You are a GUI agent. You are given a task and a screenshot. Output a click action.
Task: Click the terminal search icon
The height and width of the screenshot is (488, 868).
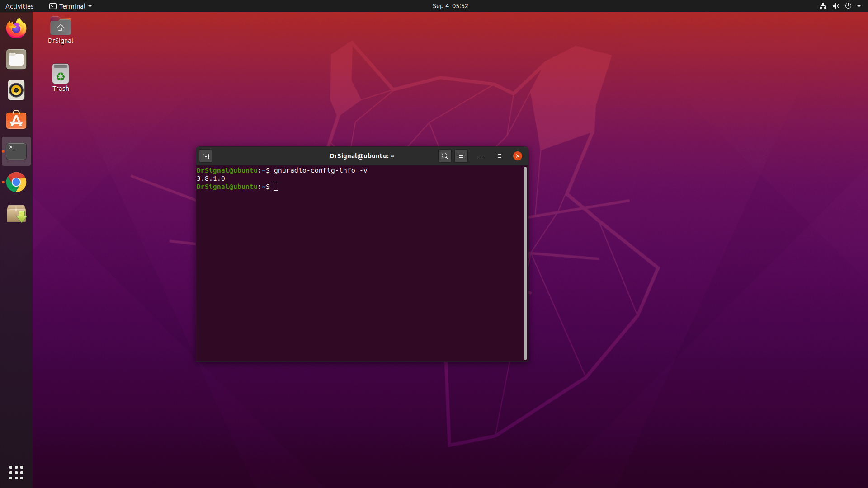click(x=445, y=156)
